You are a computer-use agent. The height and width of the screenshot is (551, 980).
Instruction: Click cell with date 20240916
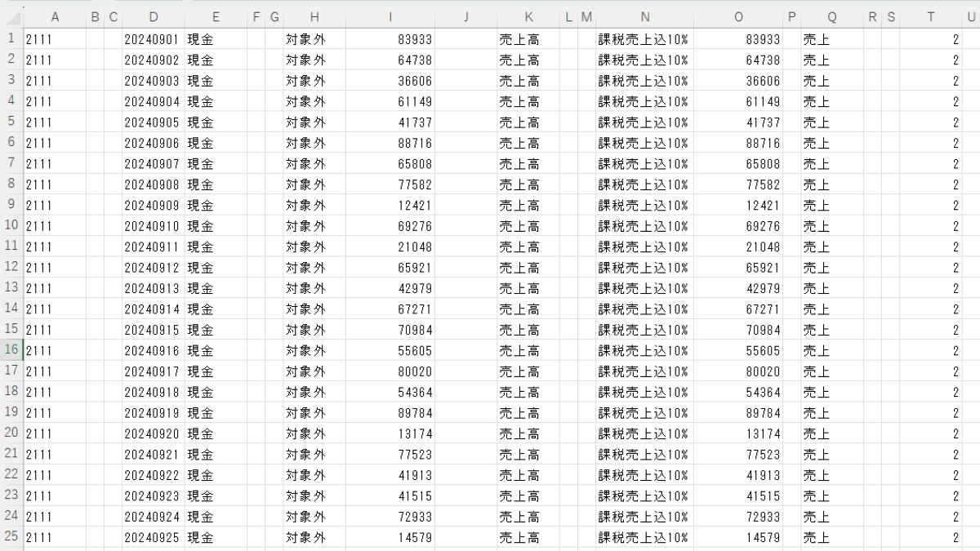click(154, 350)
